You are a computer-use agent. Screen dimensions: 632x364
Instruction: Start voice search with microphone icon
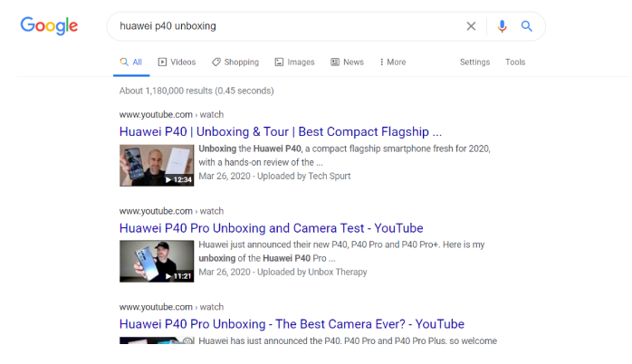(x=502, y=26)
